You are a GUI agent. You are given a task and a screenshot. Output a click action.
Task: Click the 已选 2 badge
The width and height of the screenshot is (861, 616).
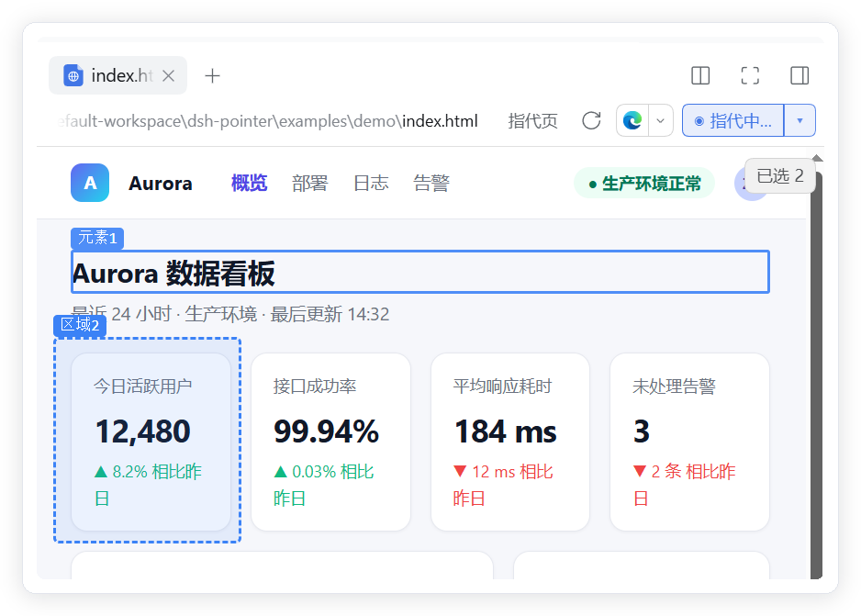(x=779, y=175)
